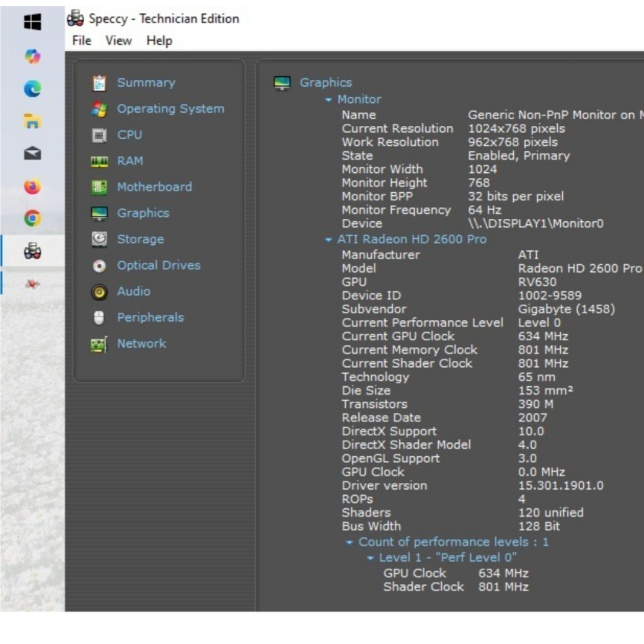Click the CPU chip icon
Image resolution: width=644 pixels, height=644 pixels.
coord(99,135)
